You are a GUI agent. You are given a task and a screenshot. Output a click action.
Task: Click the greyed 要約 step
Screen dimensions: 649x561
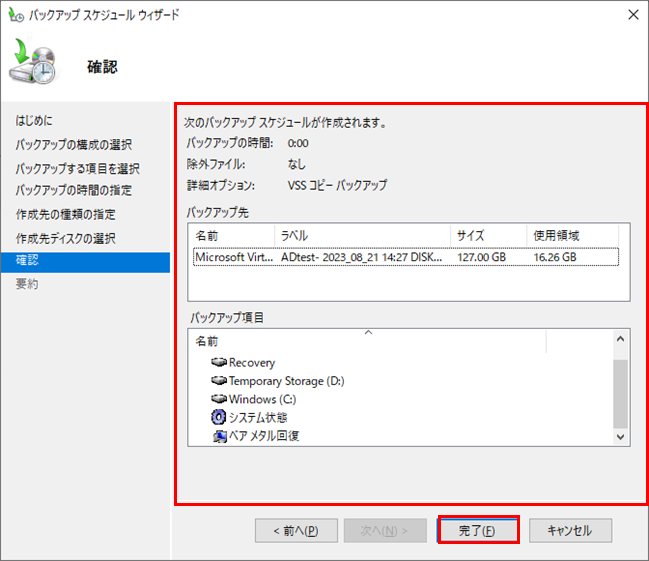[27, 284]
